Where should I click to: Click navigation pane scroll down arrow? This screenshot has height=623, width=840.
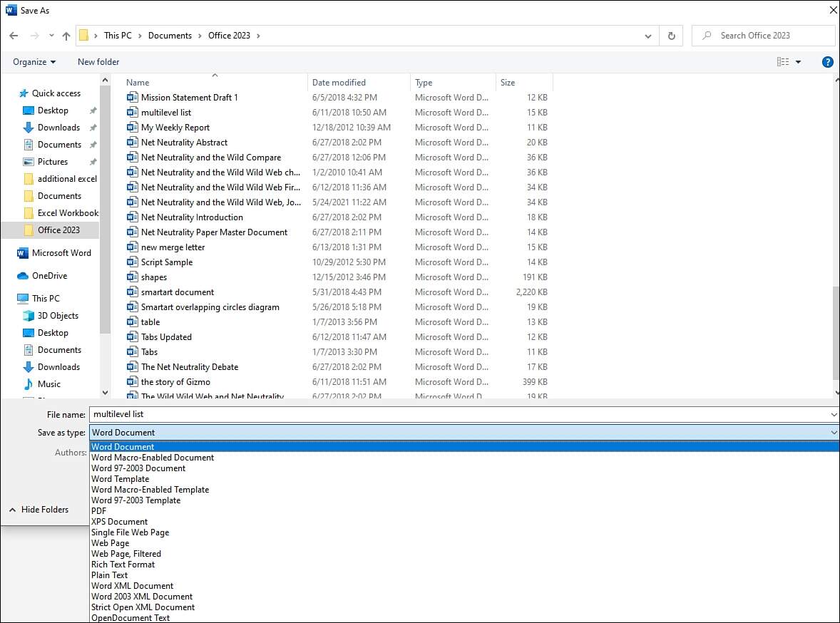point(105,393)
